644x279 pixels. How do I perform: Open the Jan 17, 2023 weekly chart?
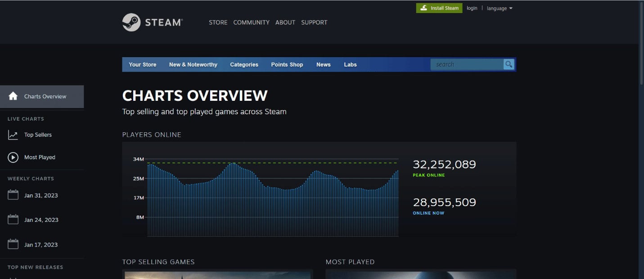point(42,244)
